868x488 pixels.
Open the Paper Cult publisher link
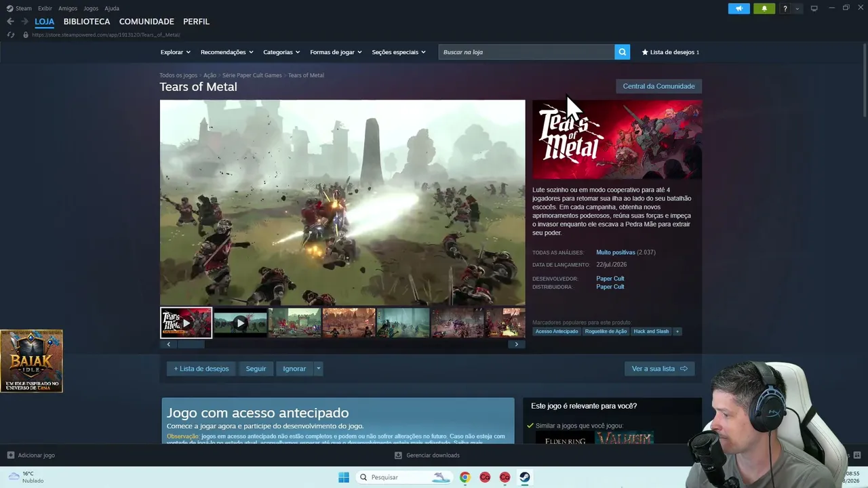coord(610,287)
